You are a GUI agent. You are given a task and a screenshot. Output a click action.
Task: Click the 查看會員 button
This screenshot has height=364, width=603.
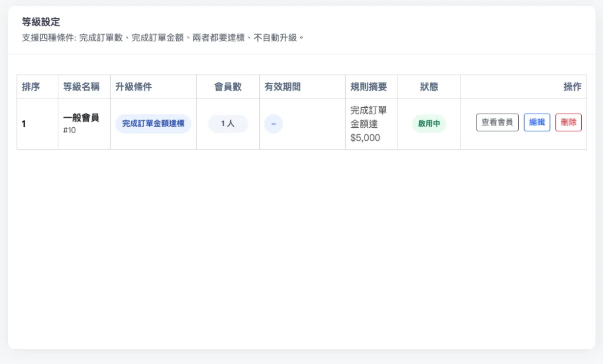[497, 123]
